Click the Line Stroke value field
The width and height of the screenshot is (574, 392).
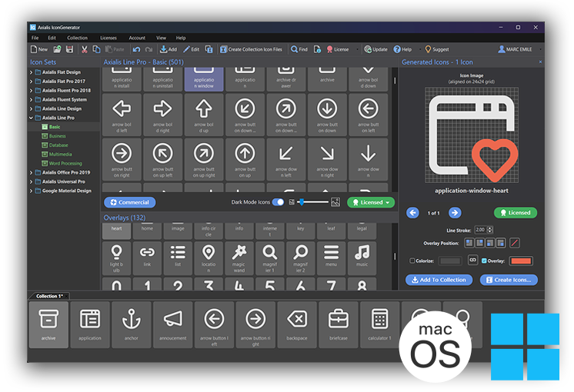(481, 230)
